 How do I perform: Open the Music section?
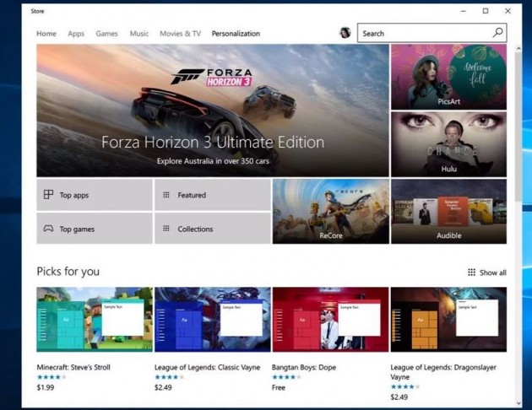point(139,34)
